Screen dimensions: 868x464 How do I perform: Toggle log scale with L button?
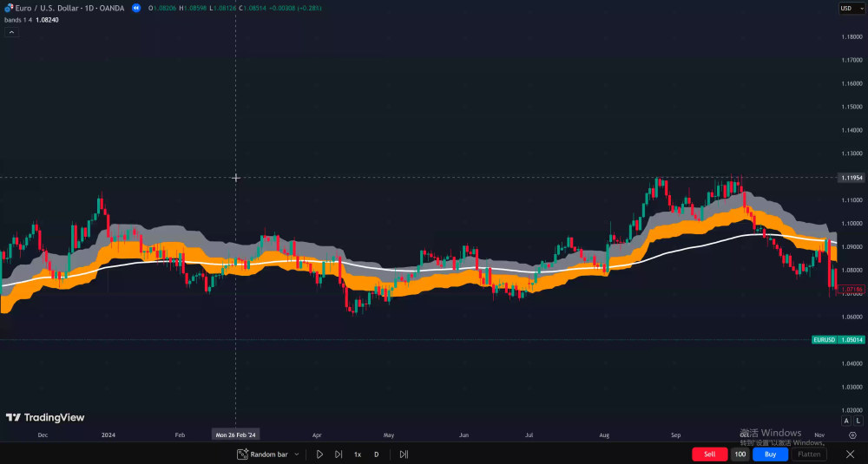(x=858, y=421)
